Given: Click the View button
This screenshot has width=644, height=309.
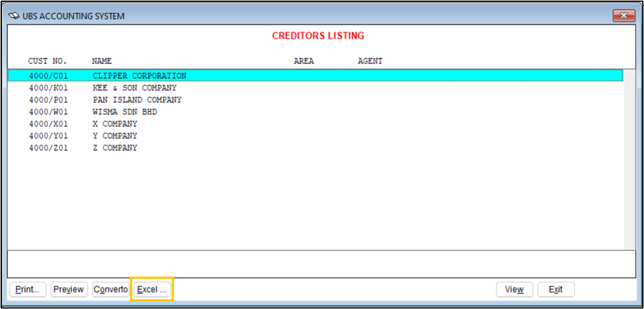Looking at the screenshot, I should (515, 289).
